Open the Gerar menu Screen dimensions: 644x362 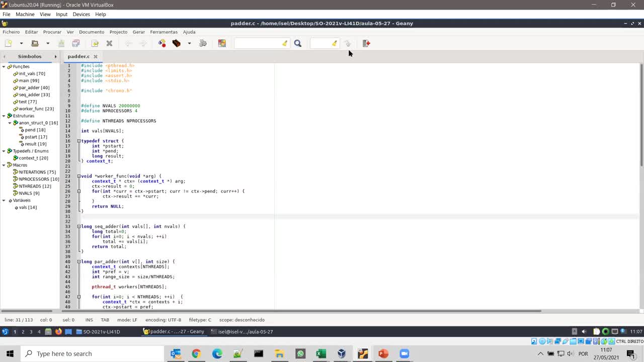[x=138, y=32]
